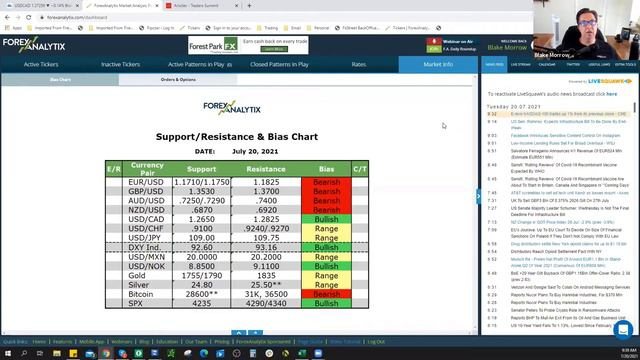Image resolution: width=640 pixels, height=360 pixels.
Task: Open the Rates menu item
Action: click(x=359, y=64)
